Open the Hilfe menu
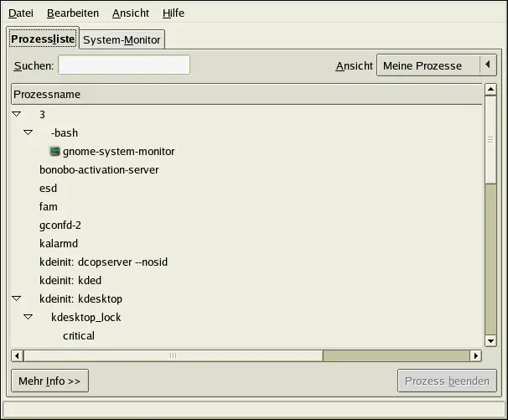The image size is (508, 420). tap(174, 13)
